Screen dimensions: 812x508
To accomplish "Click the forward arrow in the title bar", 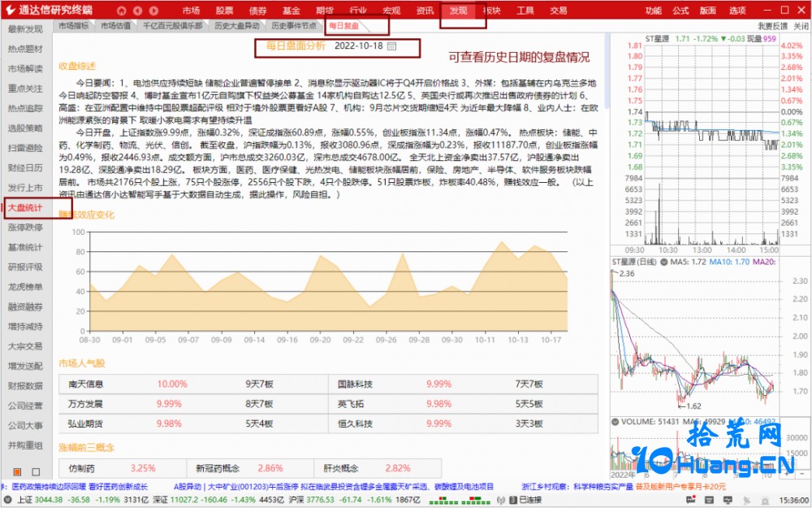I will tap(153, 11).
